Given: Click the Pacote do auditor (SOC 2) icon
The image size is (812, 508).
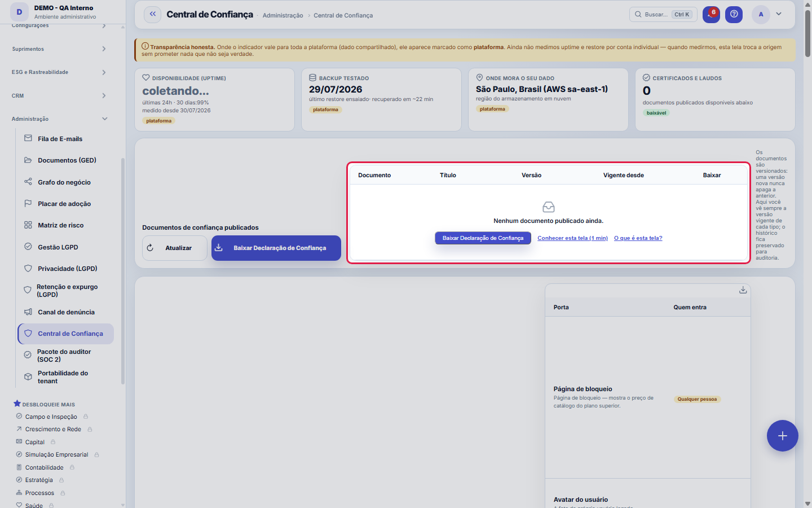Looking at the screenshot, I should [27, 355].
